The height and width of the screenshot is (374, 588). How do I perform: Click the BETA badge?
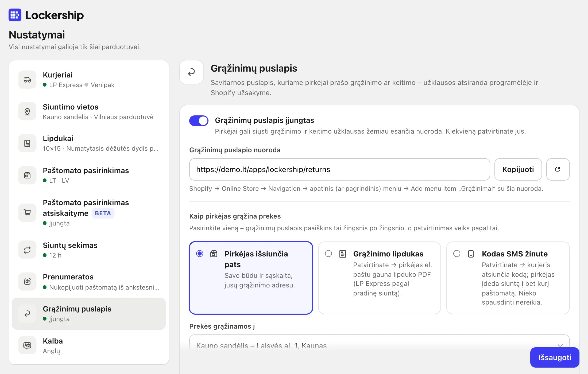[103, 213]
